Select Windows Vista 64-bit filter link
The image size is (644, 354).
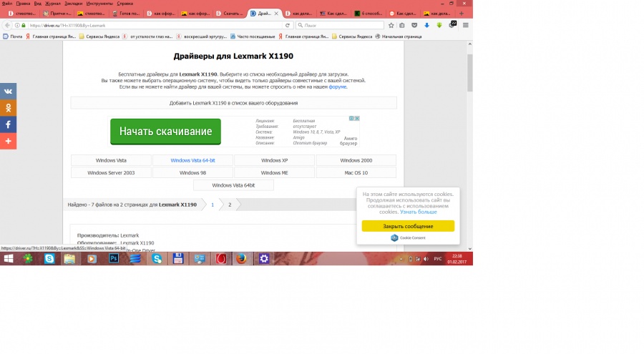pyautogui.click(x=192, y=161)
